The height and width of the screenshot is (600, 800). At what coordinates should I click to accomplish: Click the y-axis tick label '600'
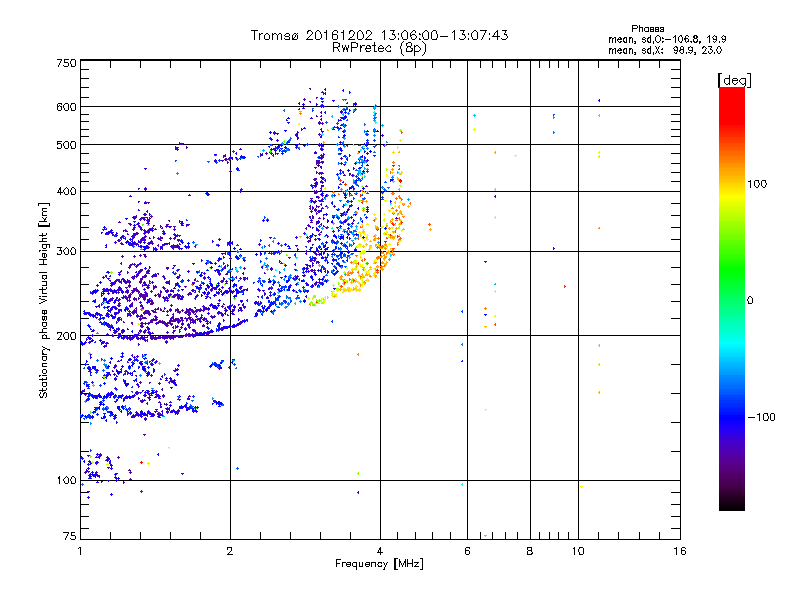pos(67,107)
